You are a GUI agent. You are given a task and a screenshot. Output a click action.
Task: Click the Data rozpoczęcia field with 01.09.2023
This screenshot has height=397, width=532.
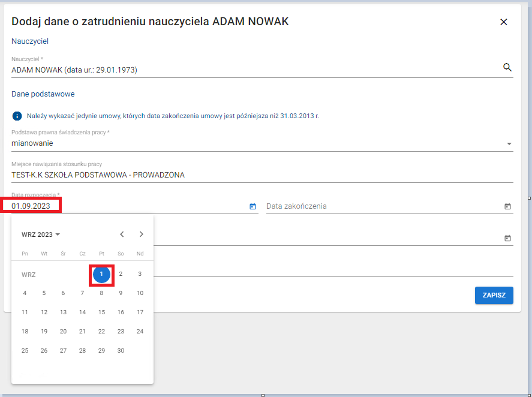pyautogui.click(x=120, y=206)
